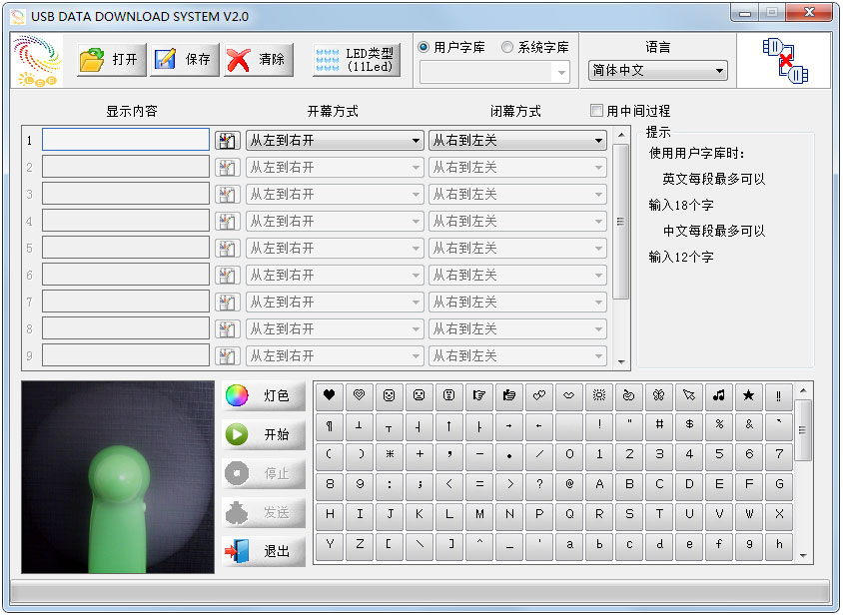The width and height of the screenshot is (843, 616).
Task: Click the symbol panel scroll down arrow
Action: [803, 556]
